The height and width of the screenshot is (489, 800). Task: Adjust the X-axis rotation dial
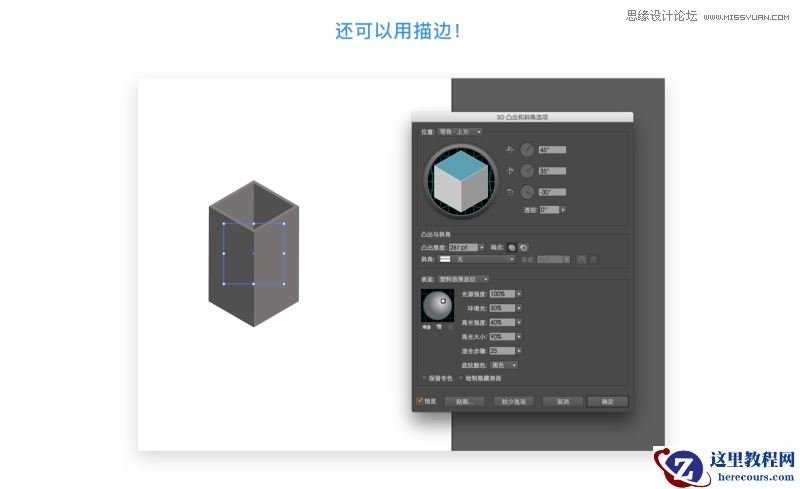coord(527,150)
